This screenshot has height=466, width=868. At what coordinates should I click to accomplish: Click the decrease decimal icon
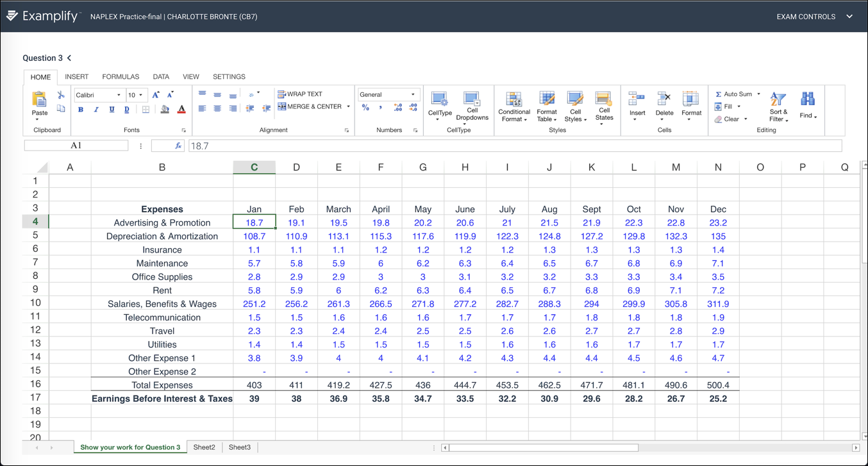tap(413, 108)
